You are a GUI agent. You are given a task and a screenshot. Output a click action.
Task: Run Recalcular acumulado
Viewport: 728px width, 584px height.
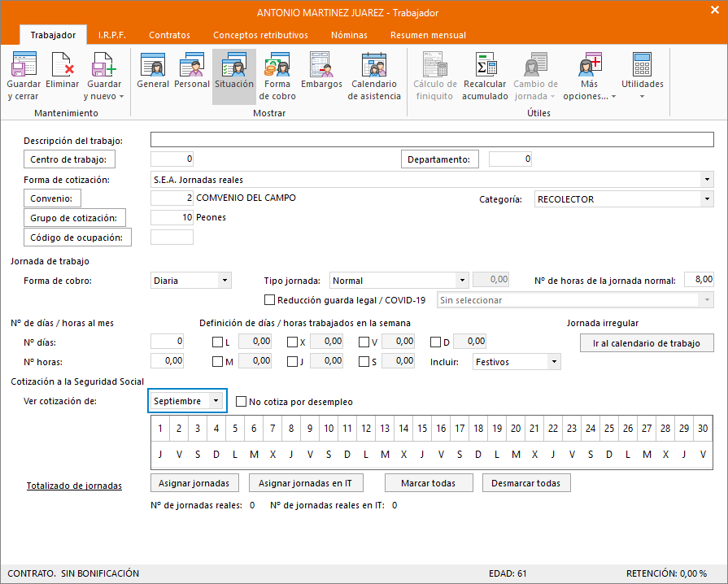tap(485, 76)
